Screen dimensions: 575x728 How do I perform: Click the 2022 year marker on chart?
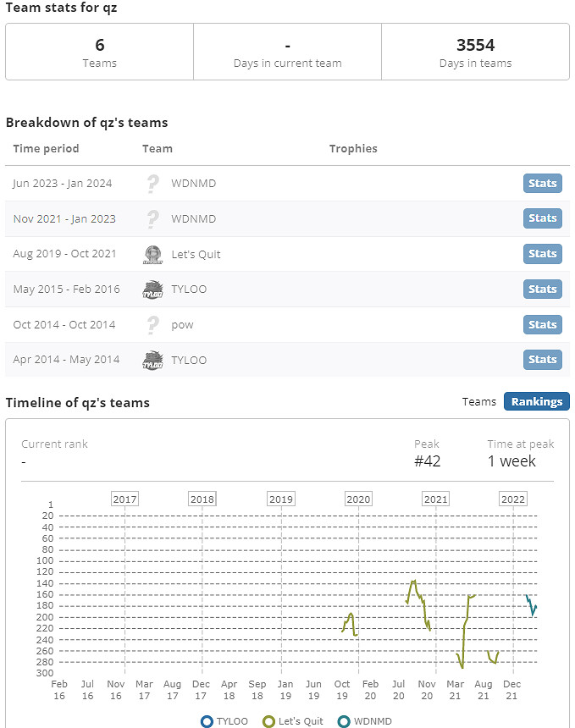pyautogui.click(x=513, y=499)
